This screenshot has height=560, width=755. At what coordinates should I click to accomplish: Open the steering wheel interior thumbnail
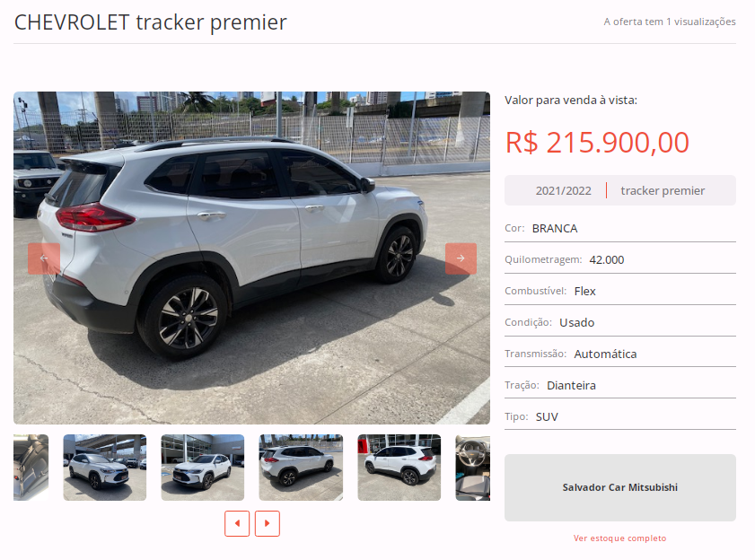click(x=473, y=468)
